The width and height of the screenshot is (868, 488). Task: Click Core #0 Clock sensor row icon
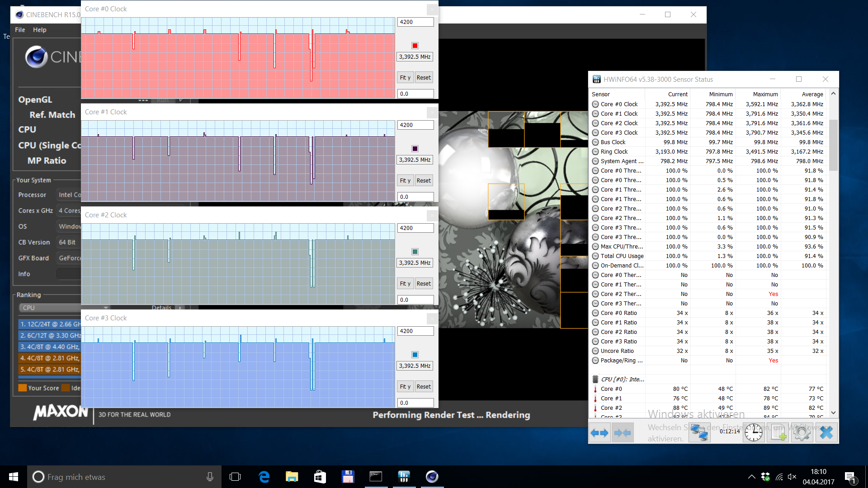coord(595,104)
